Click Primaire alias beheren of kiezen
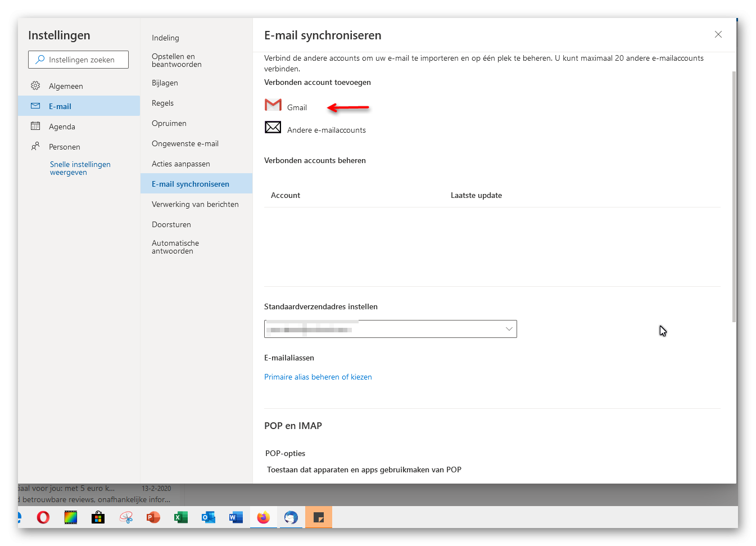 click(x=318, y=377)
